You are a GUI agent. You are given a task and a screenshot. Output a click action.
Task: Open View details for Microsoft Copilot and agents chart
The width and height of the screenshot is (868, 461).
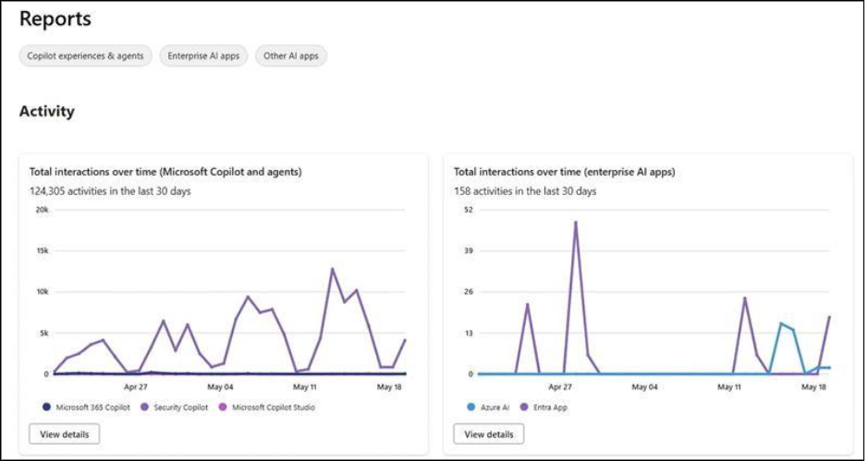tap(64, 434)
